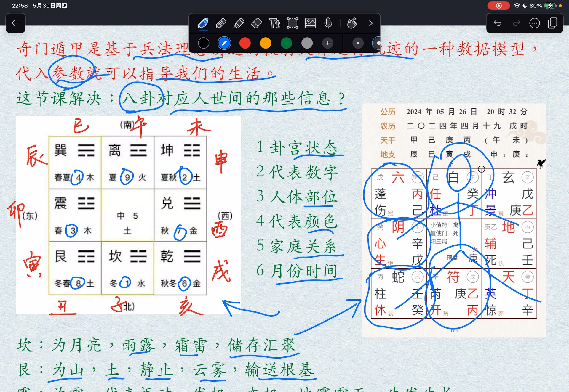Tap the 公历 date row label

coord(388,112)
